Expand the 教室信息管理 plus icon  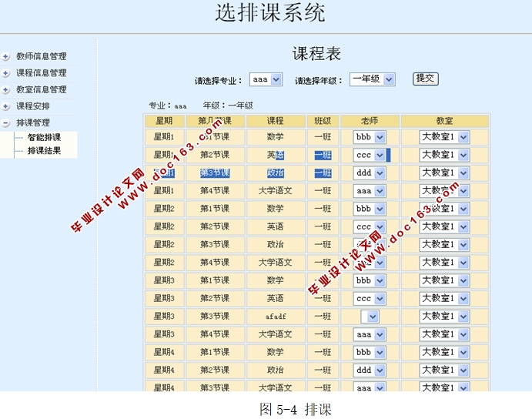5,89
